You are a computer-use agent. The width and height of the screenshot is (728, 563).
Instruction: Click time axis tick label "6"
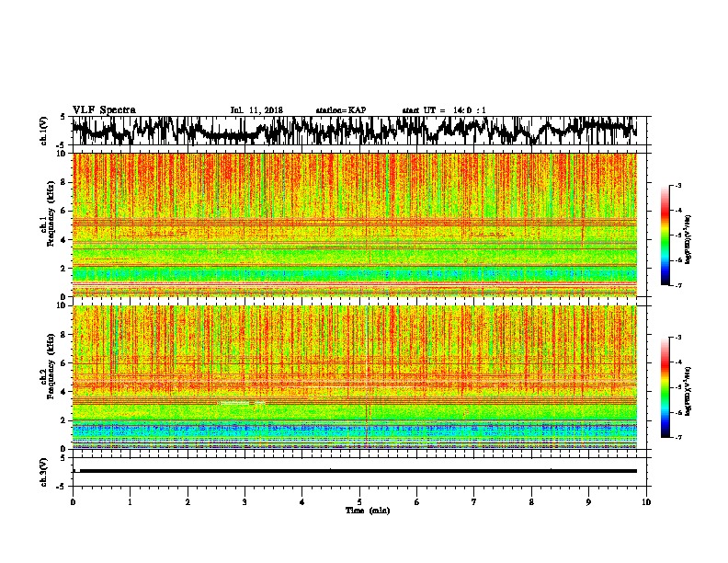click(x=417, y=501)
